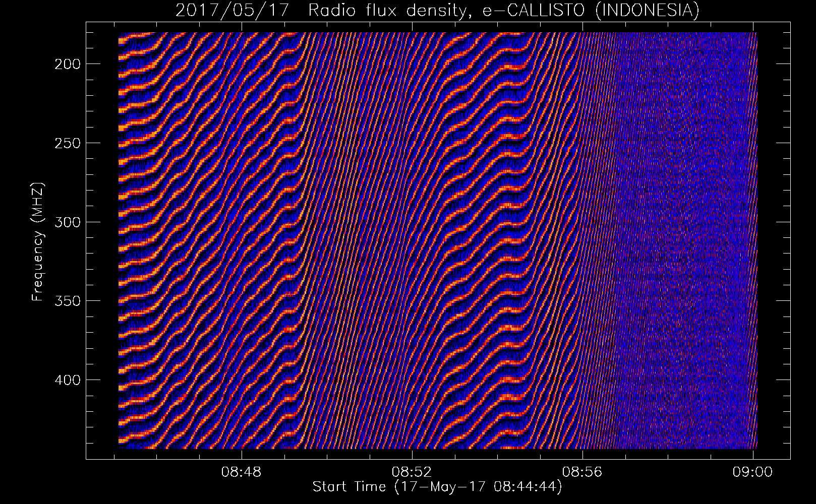Click the 200 frequency tick label
This screenshot has width=816, height=504.
[68, 64]
